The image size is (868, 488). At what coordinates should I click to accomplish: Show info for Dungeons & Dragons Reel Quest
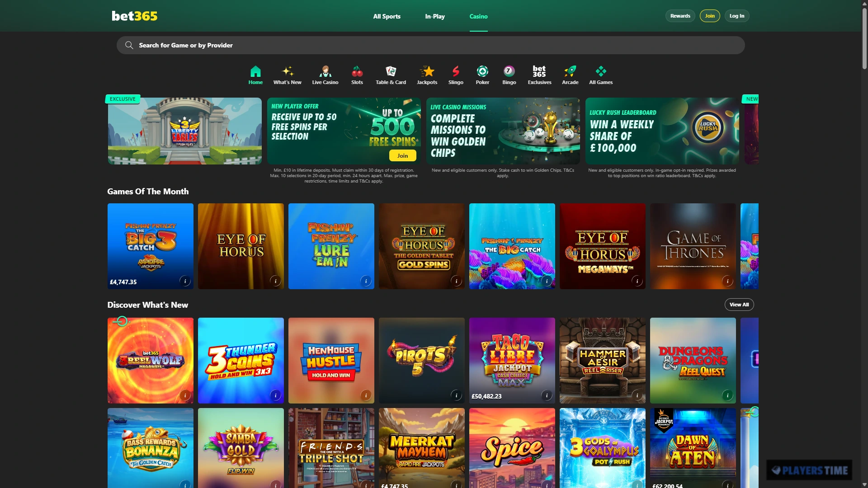[x=727, y=395]
